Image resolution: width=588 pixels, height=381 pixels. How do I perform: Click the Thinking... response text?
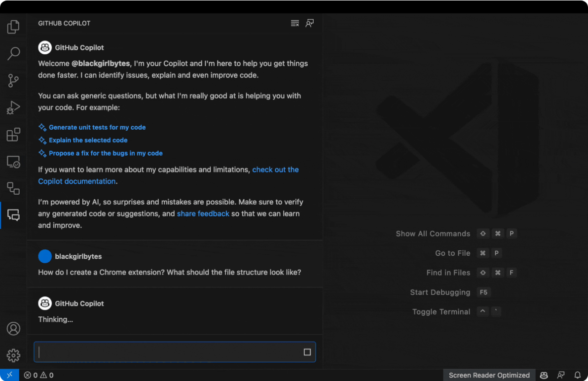point(56,319)
